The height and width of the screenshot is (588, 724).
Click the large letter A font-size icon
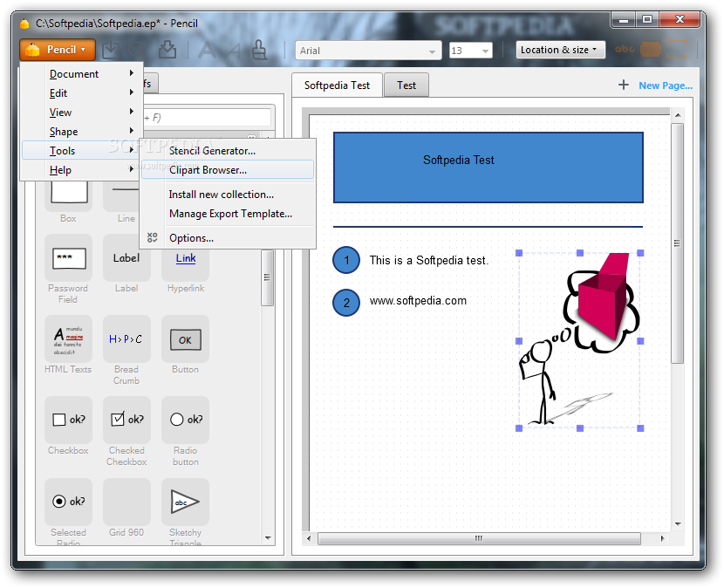click(x=207, y=50)
